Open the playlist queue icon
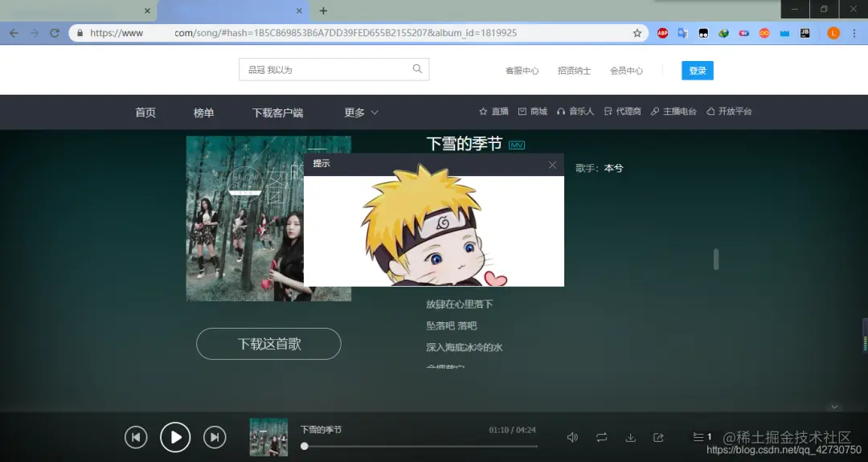Screen dimensions: 868x462 click(x=698, y=437)
